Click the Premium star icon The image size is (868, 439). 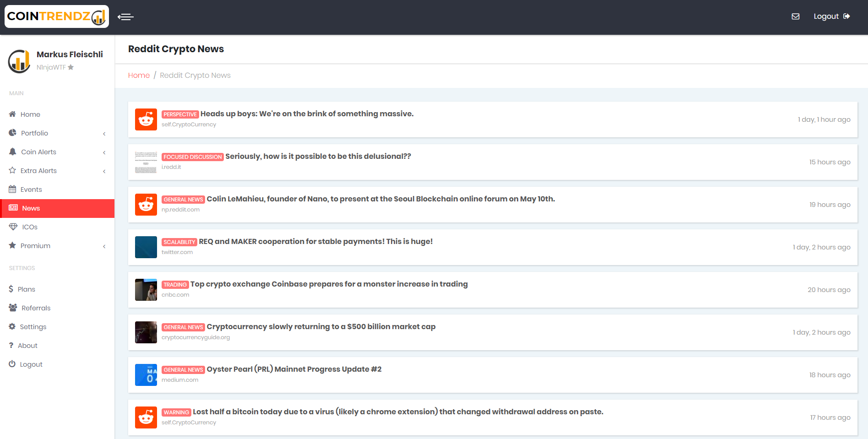(12, 245)
